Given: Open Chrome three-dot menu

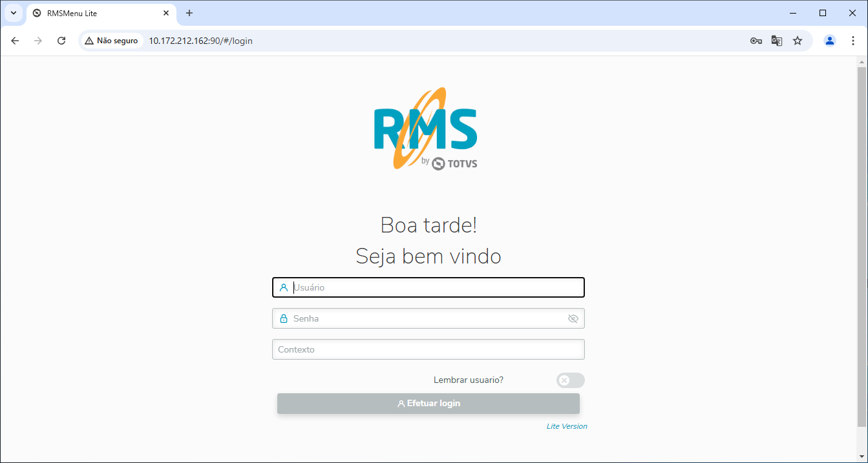Looking at the screenshot, I should [853, 41].
